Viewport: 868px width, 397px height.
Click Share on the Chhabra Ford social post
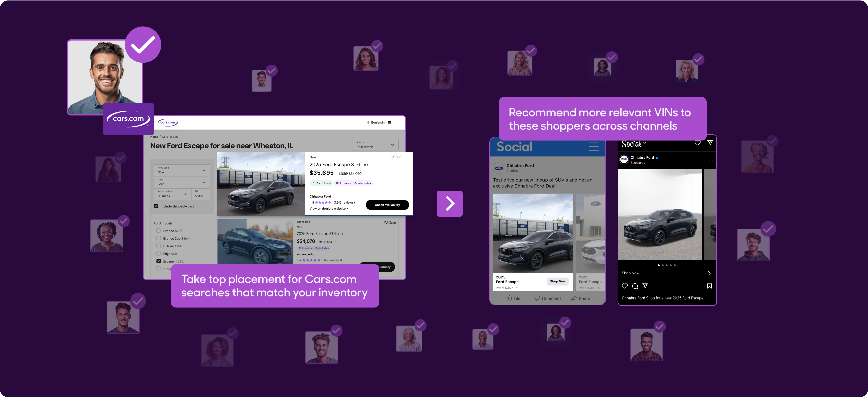tap(580, 298)
